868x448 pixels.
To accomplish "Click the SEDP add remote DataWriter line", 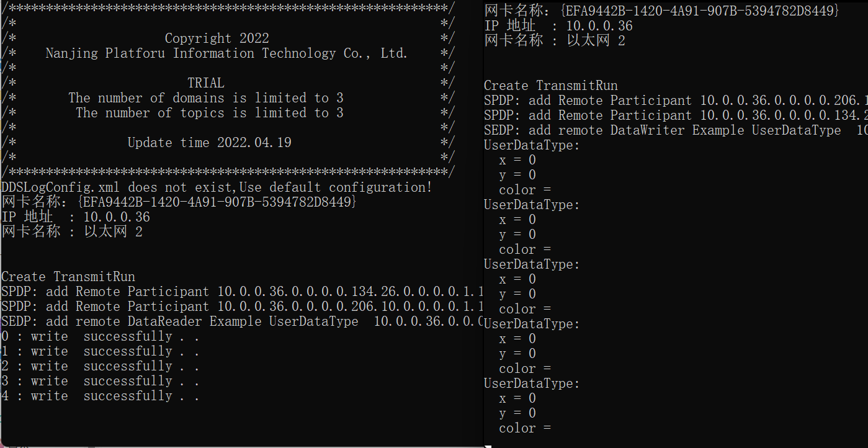I will (x=676, y=130).
